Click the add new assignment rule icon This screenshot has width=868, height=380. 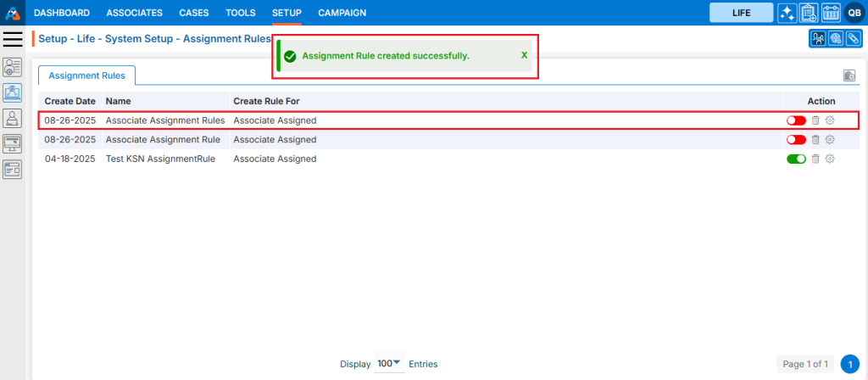coord(849,75)
